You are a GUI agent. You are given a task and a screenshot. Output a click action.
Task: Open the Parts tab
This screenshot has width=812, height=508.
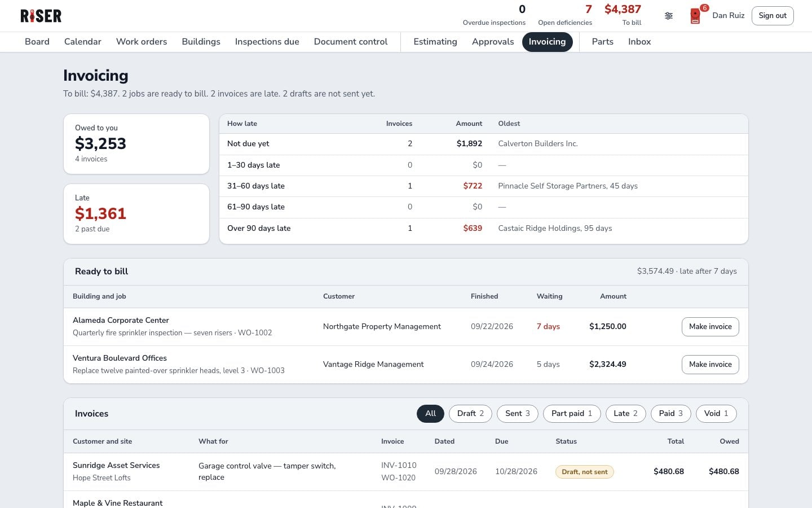tap(603, 42)
